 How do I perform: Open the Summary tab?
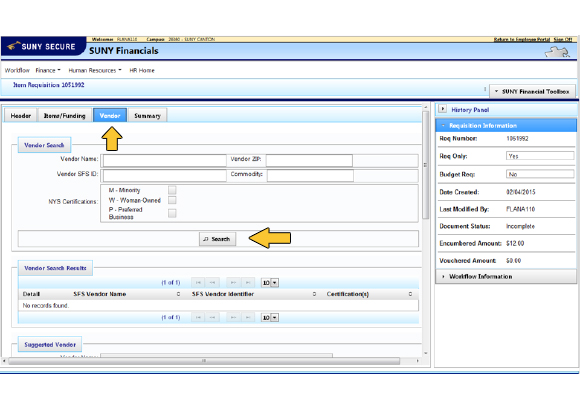coord(147,116)
